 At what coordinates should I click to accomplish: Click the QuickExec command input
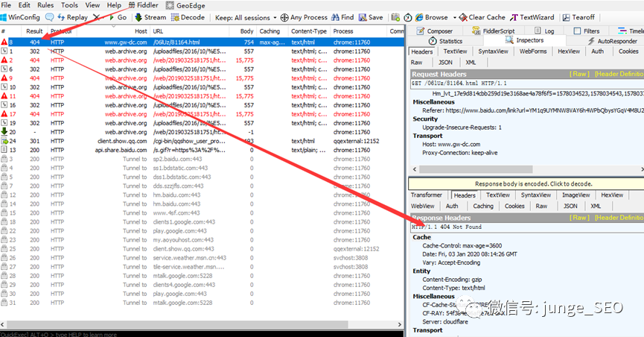[x=202, y=334]
